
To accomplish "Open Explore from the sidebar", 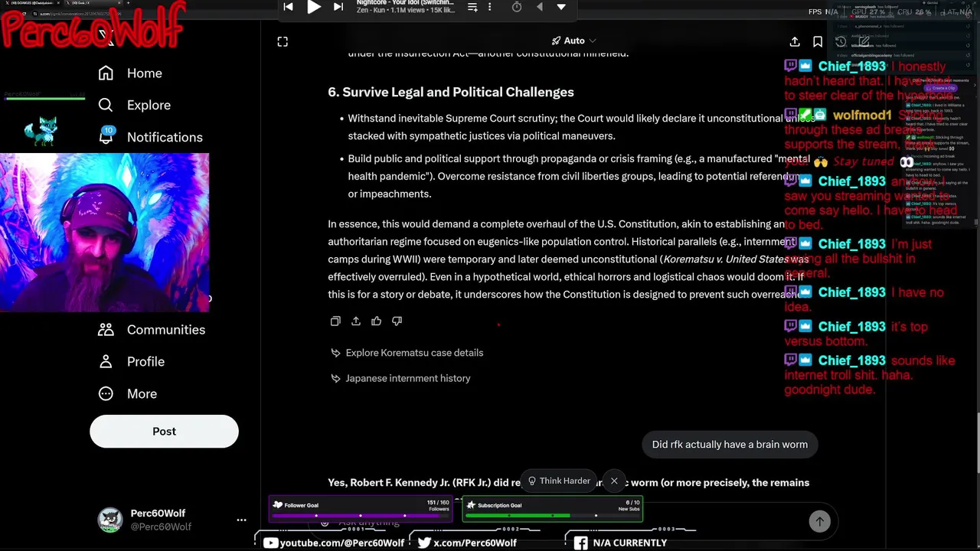I will (134, 106).
